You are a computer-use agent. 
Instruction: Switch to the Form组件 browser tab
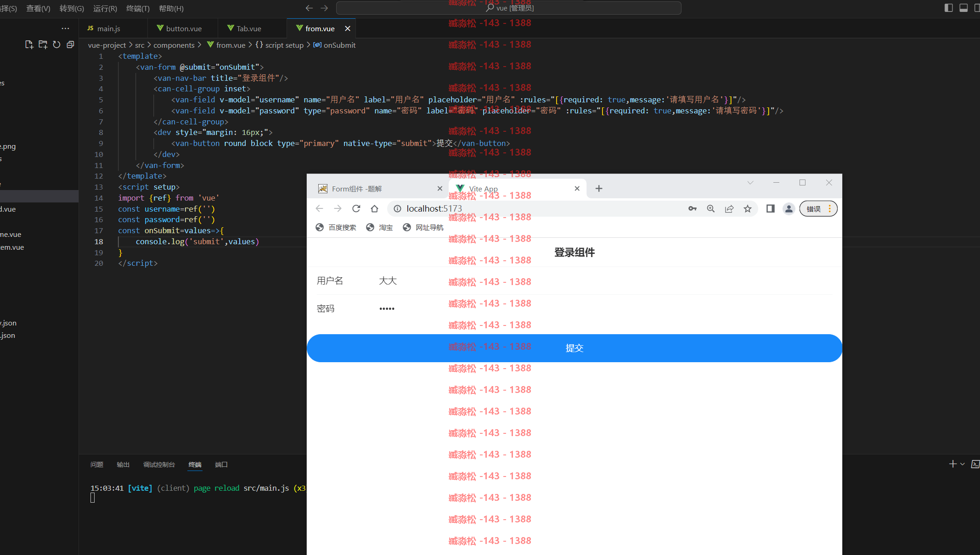pos(377,189)
